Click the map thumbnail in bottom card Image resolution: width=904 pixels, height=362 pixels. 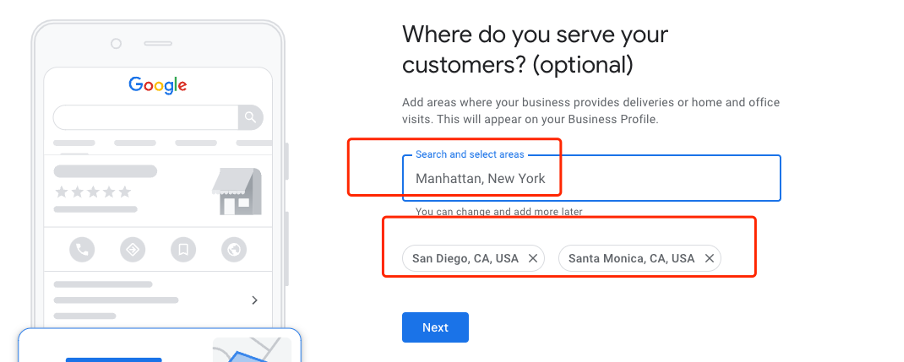pyautogui.click(x=252, y=350)
